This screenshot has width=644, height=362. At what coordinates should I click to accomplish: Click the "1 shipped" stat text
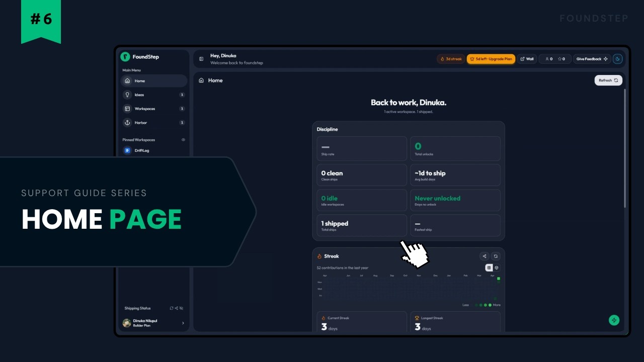coord(335,223)
